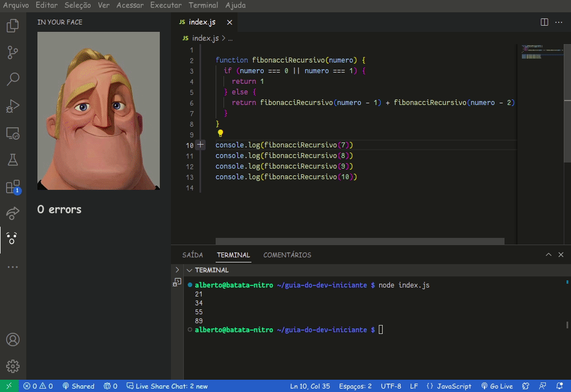The image size is (571, 392).
Task: Open additional views via activity bar ellipsis
Action: coord(12,267)
